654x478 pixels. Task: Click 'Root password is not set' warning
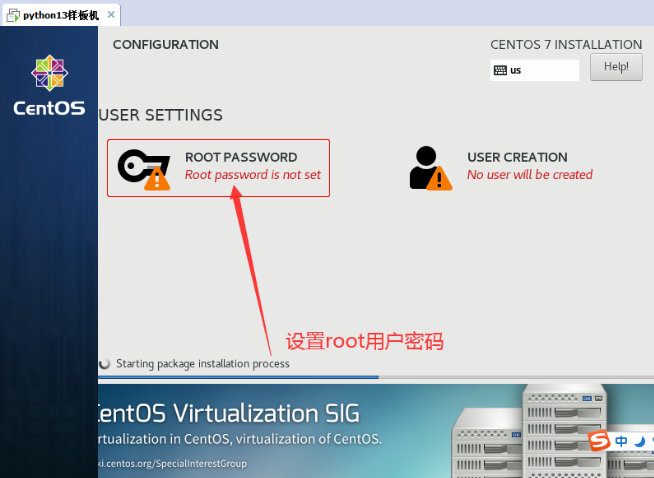253,174
